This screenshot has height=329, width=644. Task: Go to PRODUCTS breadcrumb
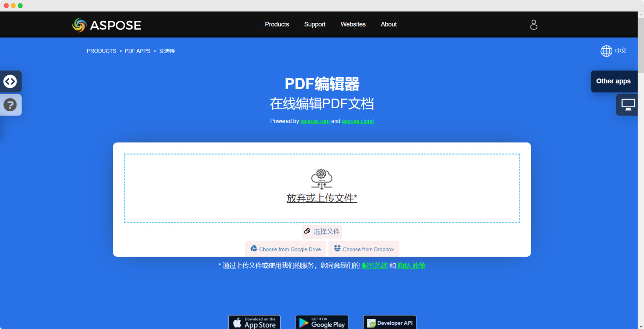click(x=102, y=51)
